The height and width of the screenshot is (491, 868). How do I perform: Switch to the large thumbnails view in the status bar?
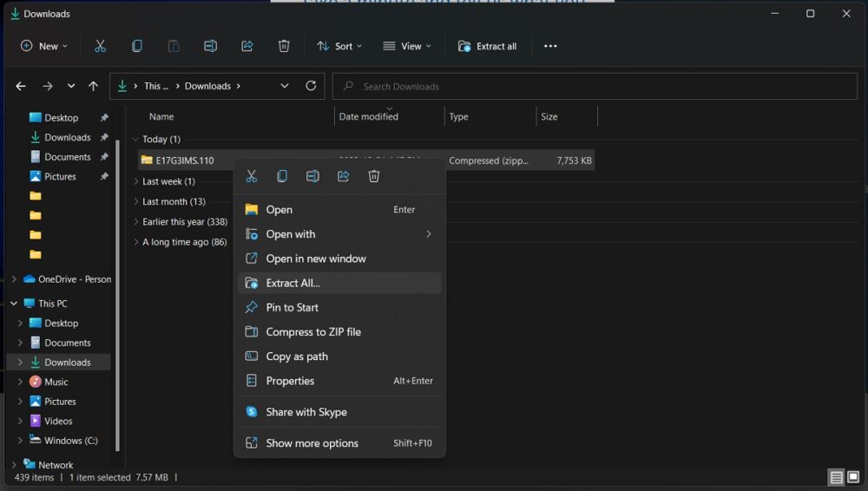(853, 477)
